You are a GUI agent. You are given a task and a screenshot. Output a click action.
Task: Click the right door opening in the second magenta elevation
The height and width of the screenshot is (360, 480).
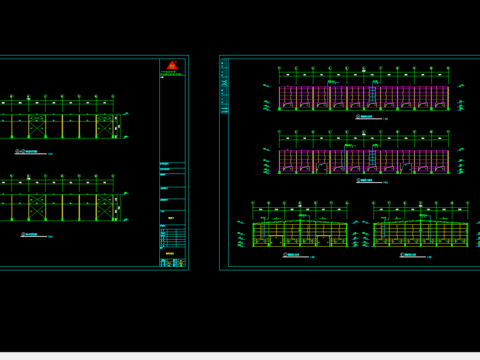(406, 168)
